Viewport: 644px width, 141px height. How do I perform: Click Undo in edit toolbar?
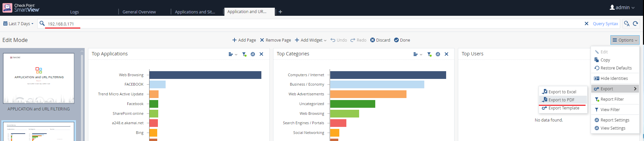pos(339,40)
